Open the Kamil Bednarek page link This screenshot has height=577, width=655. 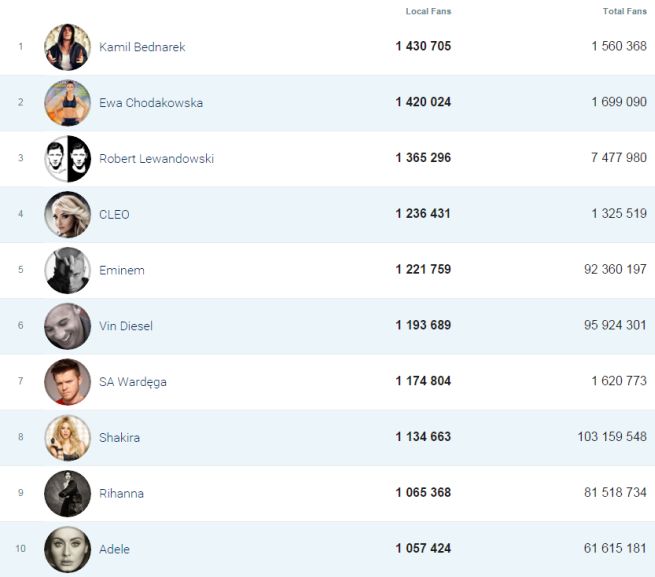(142, 47)
